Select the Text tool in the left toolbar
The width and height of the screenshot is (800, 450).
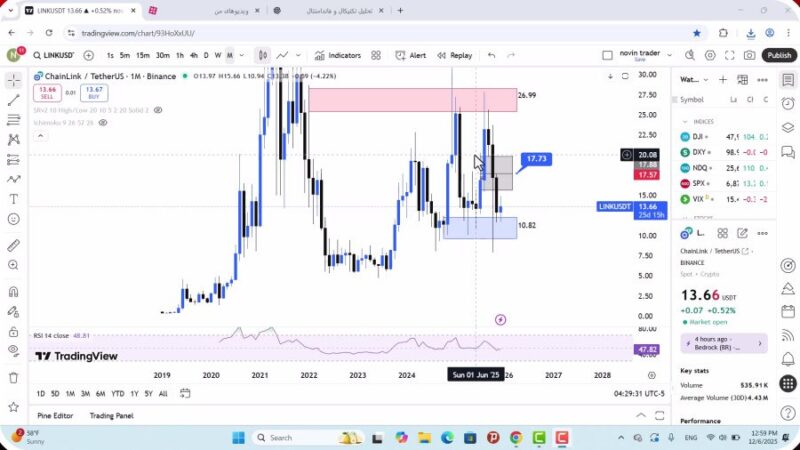pos(13,198)
